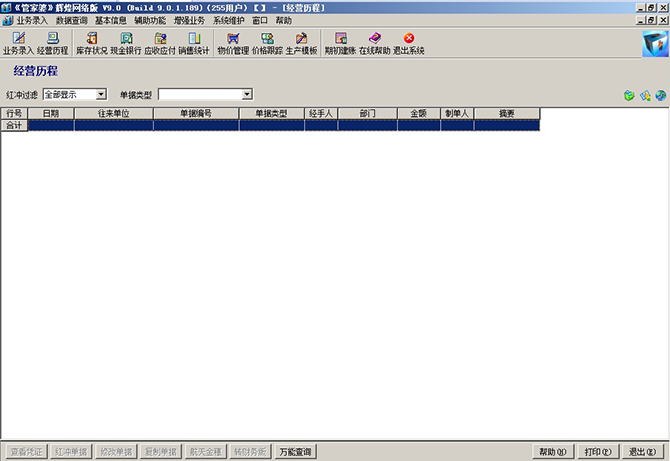Click the 退出系统 toolbar icon
670x461 pixels.
pos(408,43)
